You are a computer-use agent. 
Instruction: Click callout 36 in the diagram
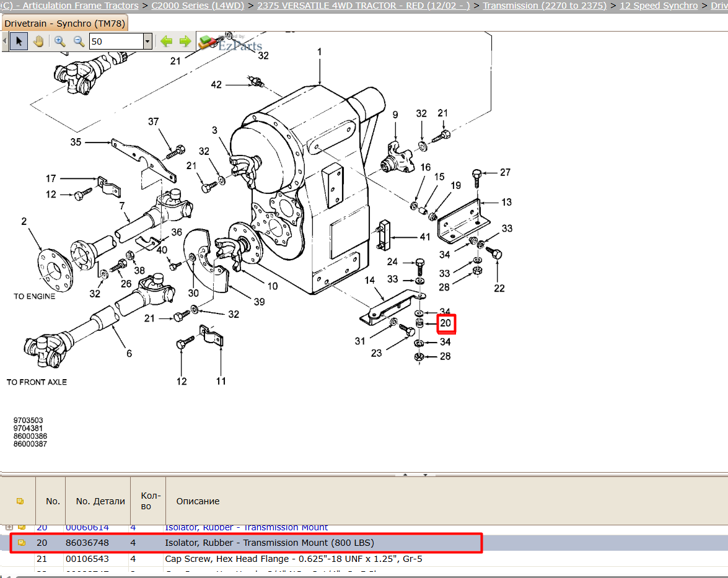coord(177,232)
